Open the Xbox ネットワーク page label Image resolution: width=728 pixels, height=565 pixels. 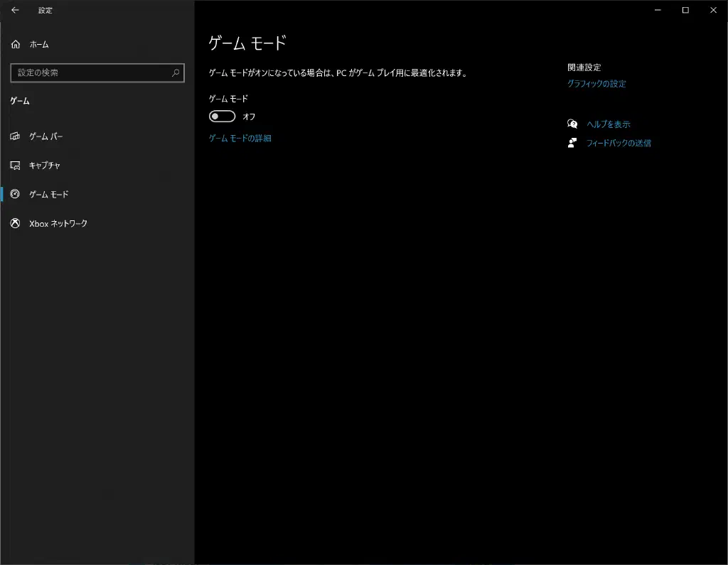[x=58, y=223]
